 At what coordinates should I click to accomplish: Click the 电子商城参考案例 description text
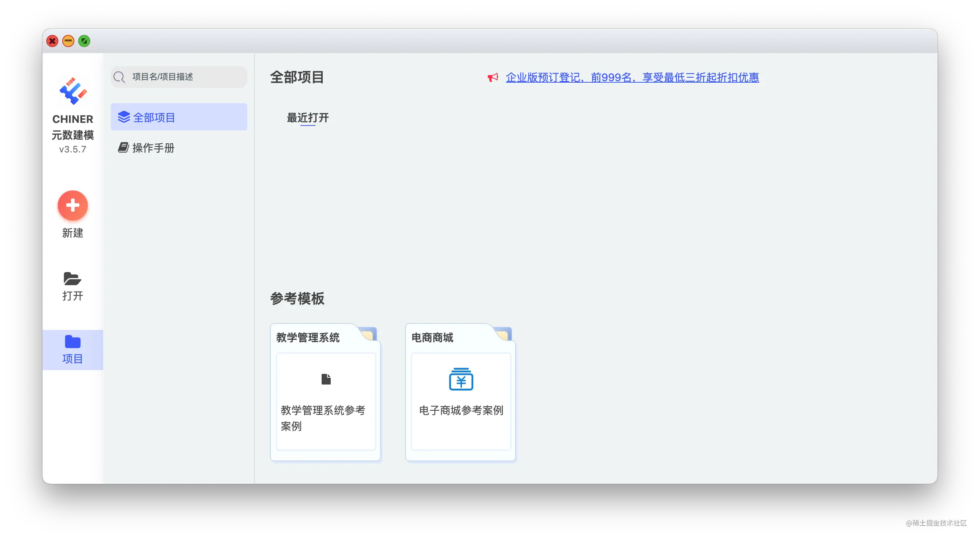(461, 410)
